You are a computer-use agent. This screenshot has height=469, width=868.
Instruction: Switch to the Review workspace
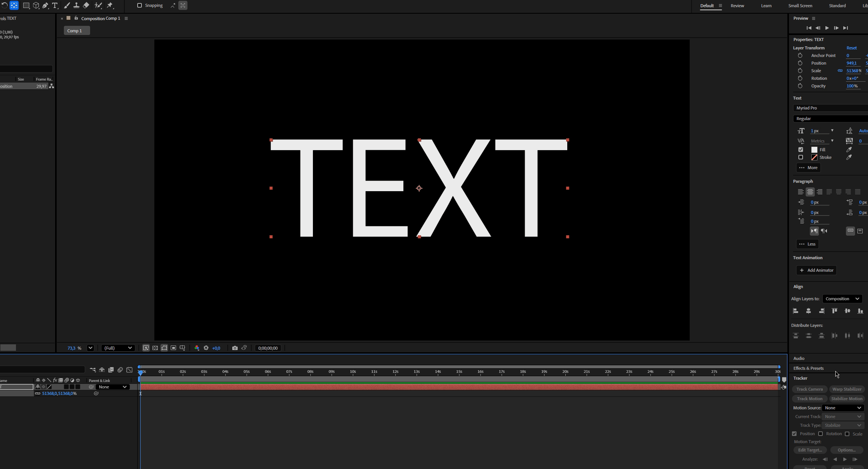click(737, 6)
